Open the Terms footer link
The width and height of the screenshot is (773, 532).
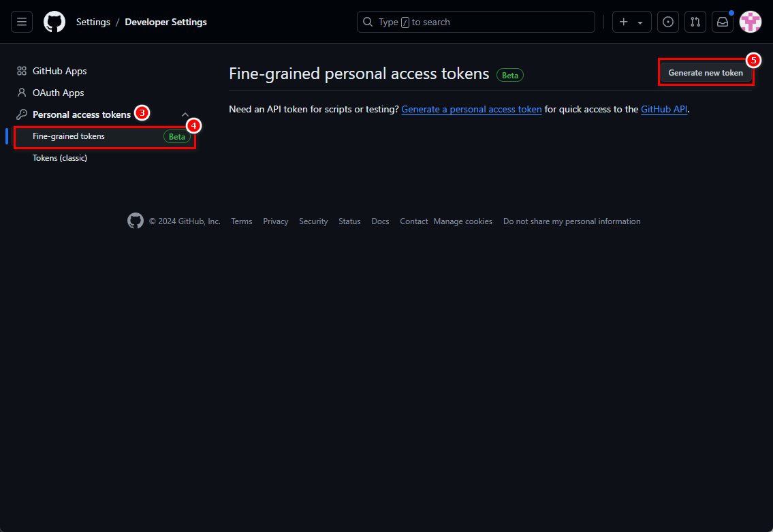pos(242,221)
